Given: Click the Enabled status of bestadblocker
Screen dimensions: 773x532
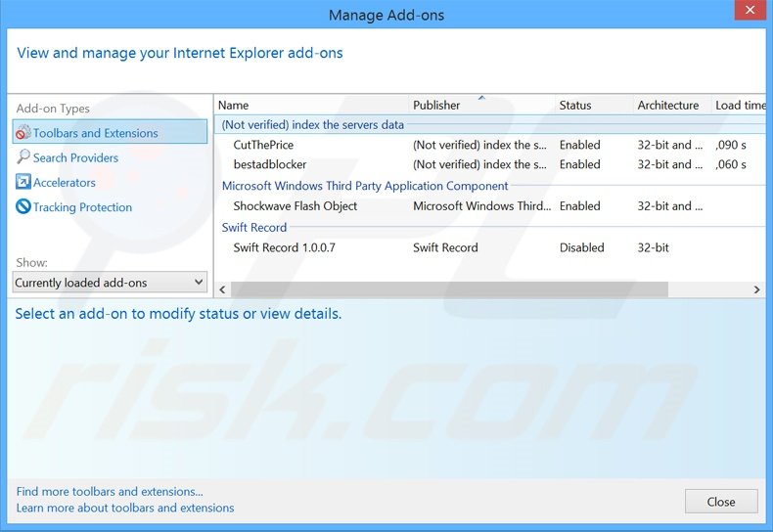Looking at the screenshot, I should point(579,164).
